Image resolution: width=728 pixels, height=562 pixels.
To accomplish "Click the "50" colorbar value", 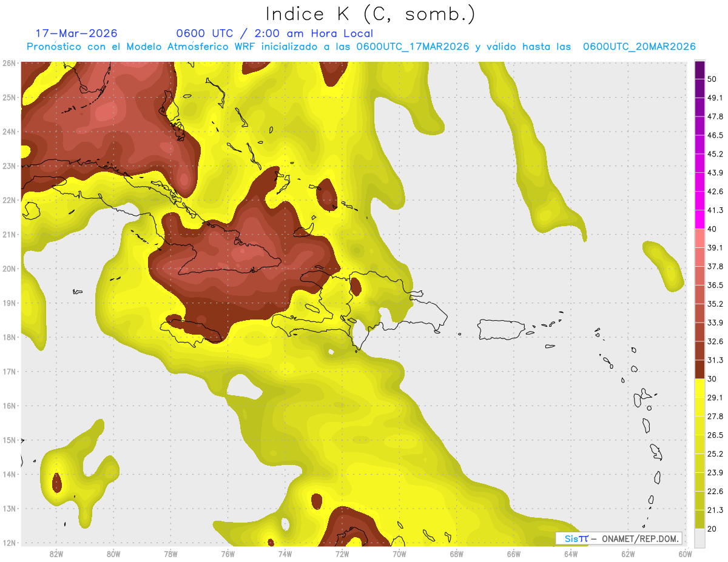I will (x=712, y=79).
